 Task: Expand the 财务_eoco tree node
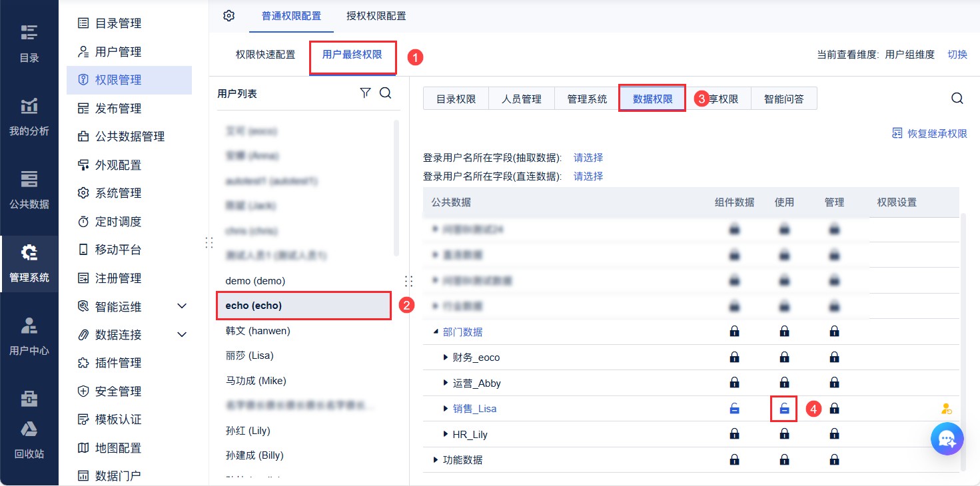[446, 358]
